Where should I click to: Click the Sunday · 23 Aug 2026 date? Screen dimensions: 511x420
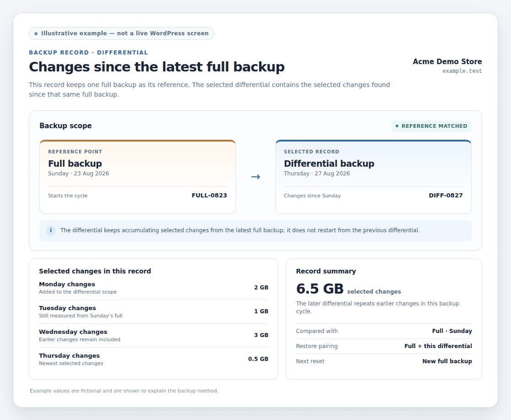(x=79, y=174)
